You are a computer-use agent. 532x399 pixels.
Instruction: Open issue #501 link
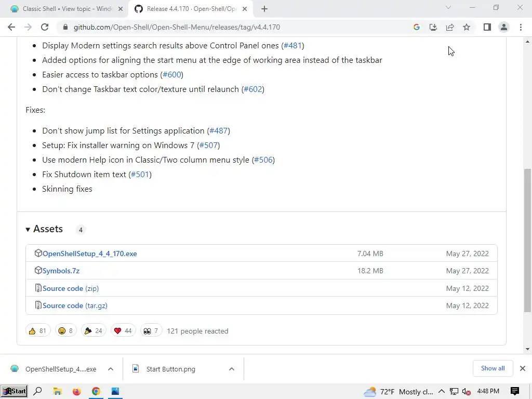pyautogui.click(x=140, y=175)
